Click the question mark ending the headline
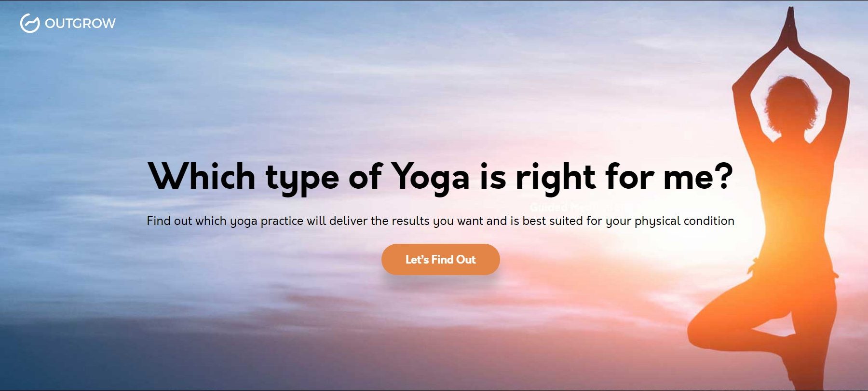868x391 pixels. (x=723, y=175)
